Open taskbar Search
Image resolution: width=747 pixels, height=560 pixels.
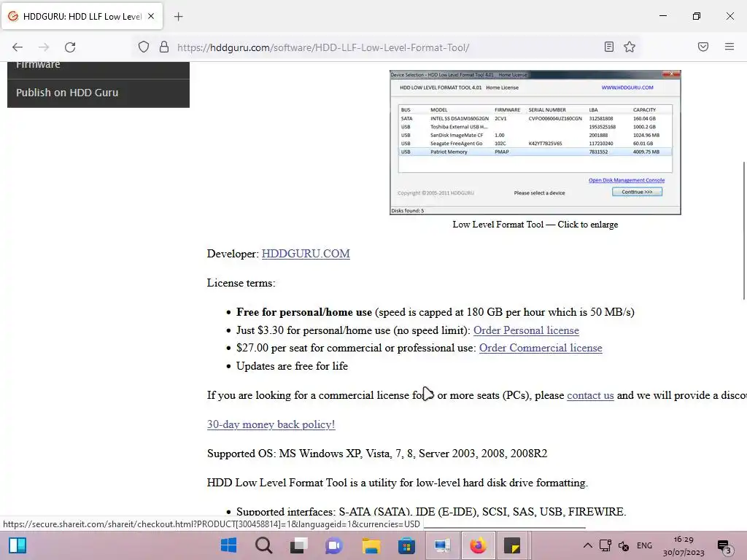(x=263, y=545)
